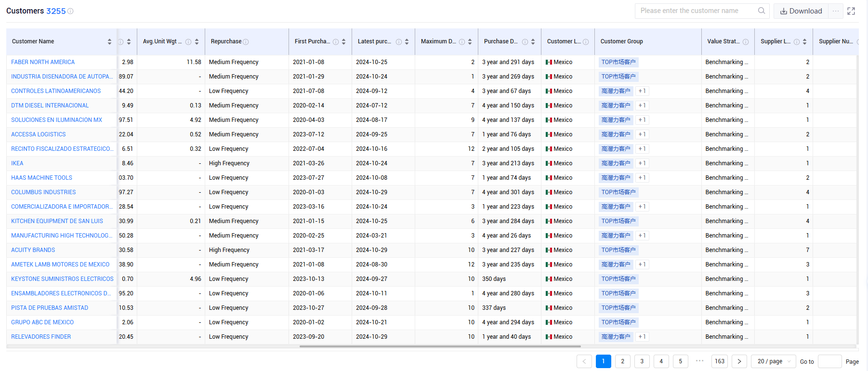Image resolution: width=868 pixels, height=371 pixels.
Task: Click info icon on First Purchase column
Action: [336, 42]
